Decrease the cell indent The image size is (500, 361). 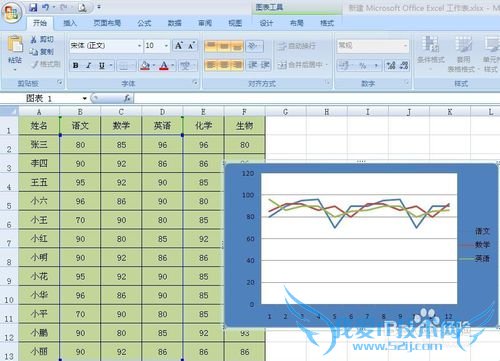pyautogui.click(x=253, y=65)
